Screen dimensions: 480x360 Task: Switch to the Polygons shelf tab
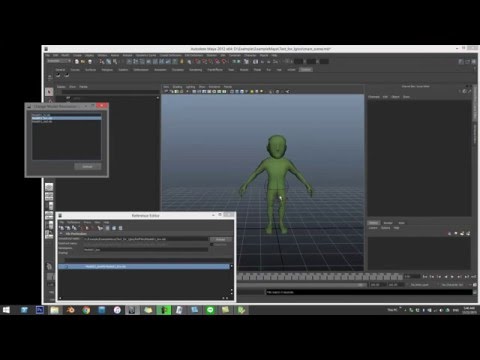pyautogui.click(x=107, y=70)
